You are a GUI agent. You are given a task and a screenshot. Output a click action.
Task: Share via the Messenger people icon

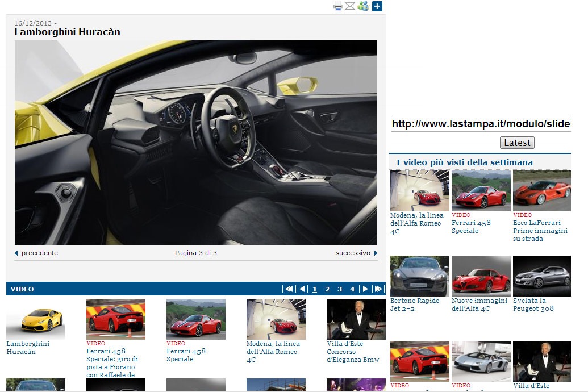click(364, 6)
